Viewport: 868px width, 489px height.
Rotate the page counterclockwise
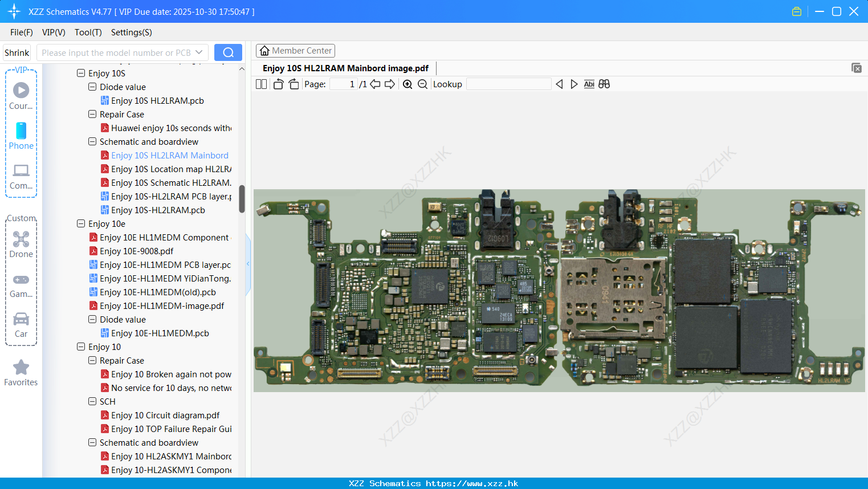278,84
